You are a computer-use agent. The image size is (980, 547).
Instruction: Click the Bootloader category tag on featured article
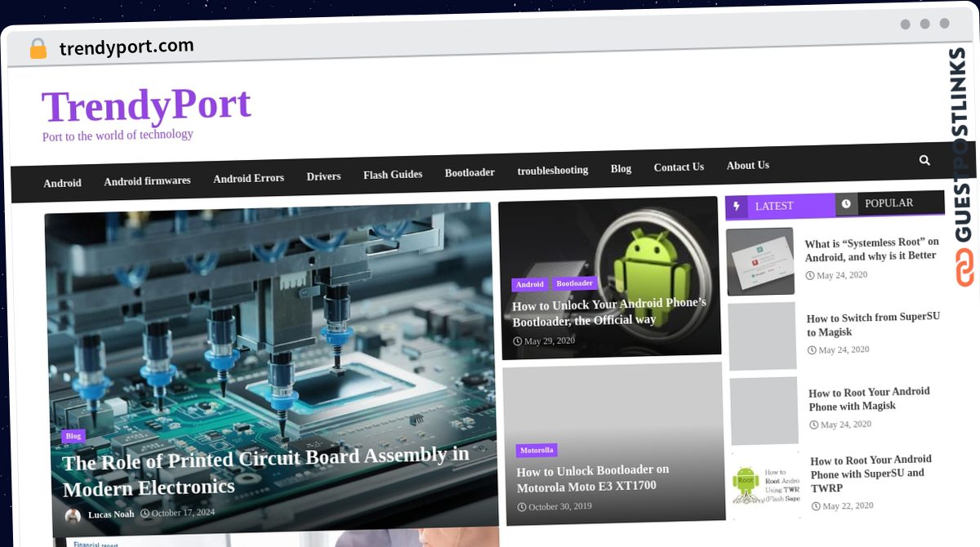coord(575,283)
